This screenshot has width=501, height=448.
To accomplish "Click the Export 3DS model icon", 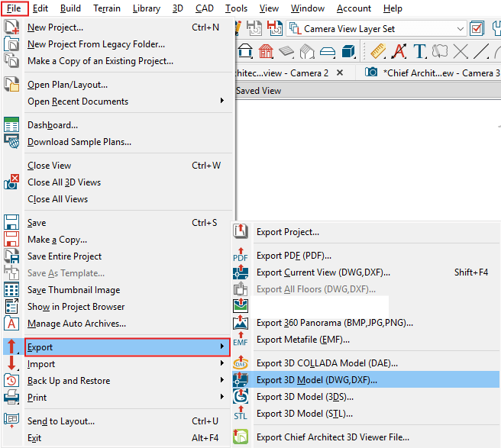I will click(x=241, y=396).
